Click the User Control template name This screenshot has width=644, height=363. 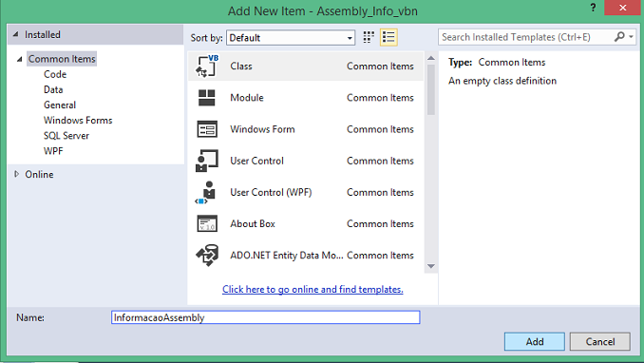point(256,161)
